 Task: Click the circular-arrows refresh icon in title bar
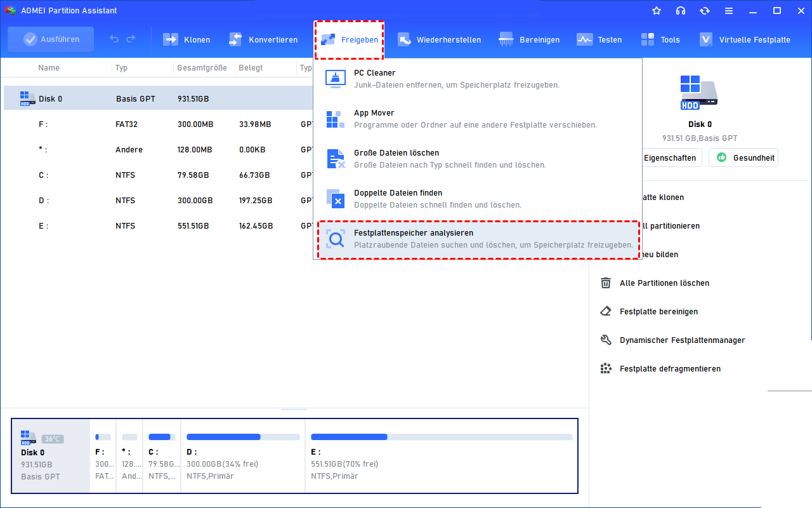click(705, 11)
